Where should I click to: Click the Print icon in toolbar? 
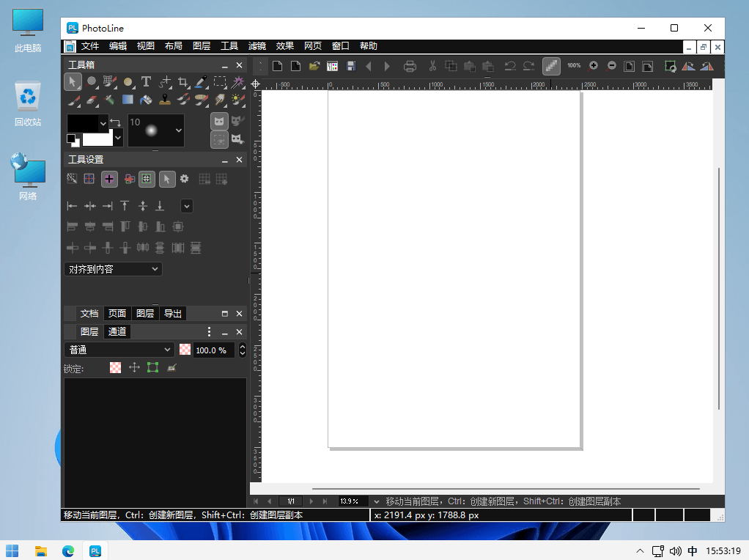click(x=410, y=66)
